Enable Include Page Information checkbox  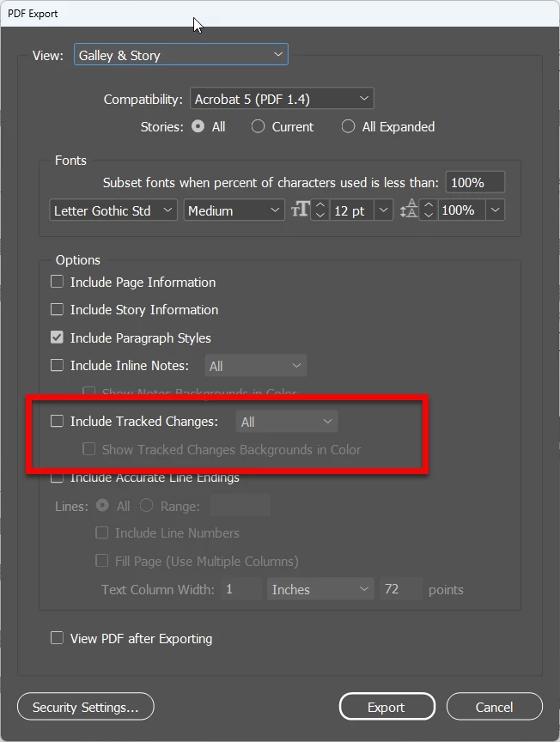57,282
